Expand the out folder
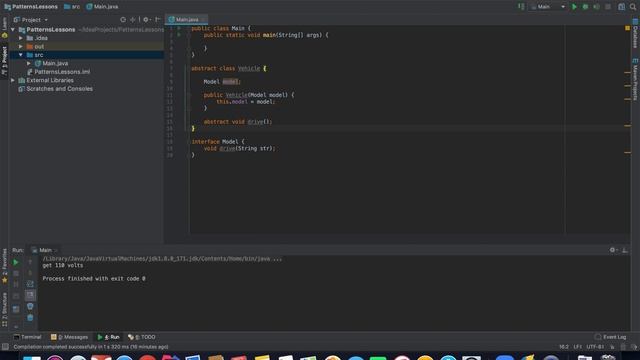The height and width of the screenshot is (360, 640). click(x=21, y=47)
